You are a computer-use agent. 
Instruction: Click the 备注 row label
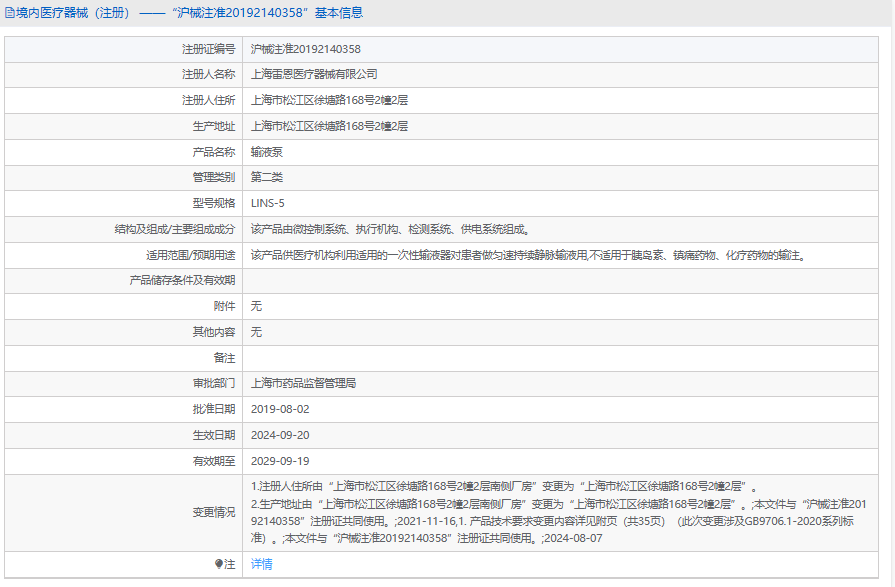(x=224, y=357)
